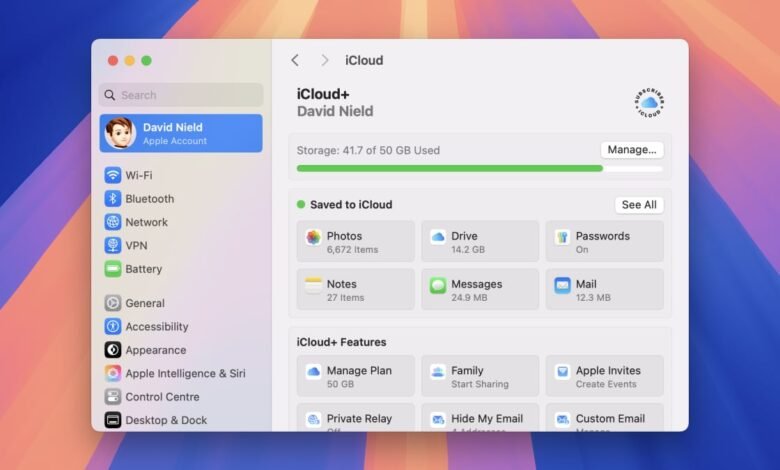Viewport: 780px width, 470px height.
Task: Click the "6,672 Items" Photos text
Action: pos(352,250)
